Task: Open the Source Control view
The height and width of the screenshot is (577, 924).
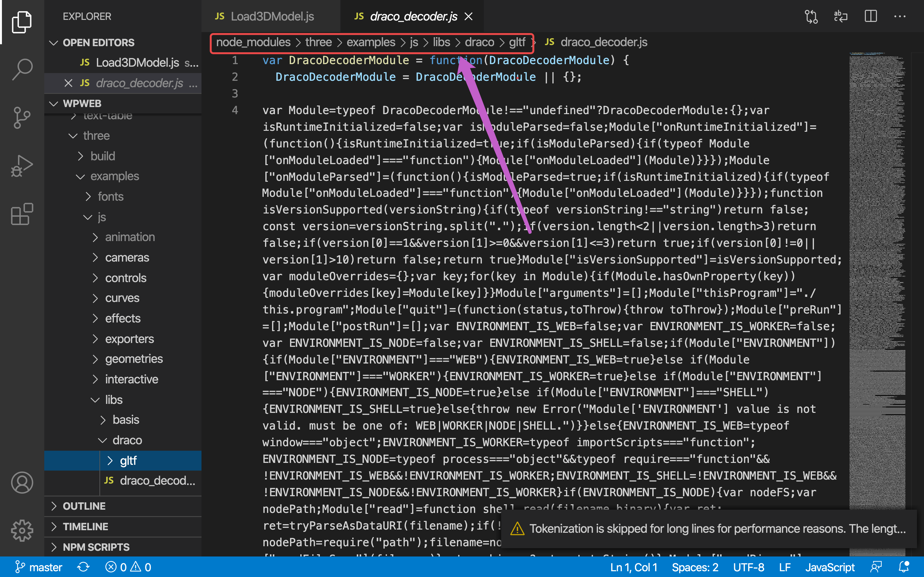Action: pos(22,118)
